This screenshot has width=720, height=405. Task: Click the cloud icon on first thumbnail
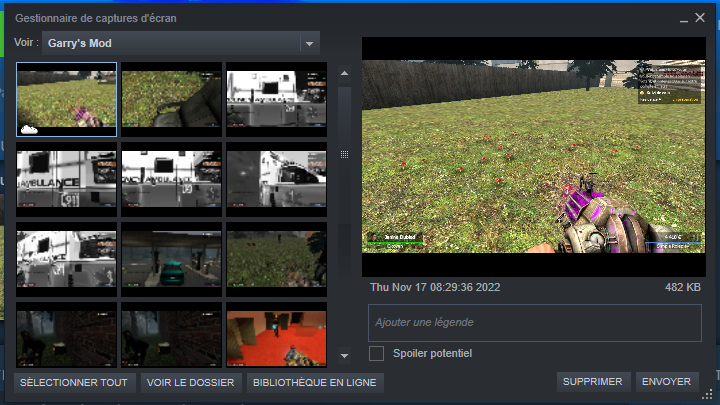point(29,129)
